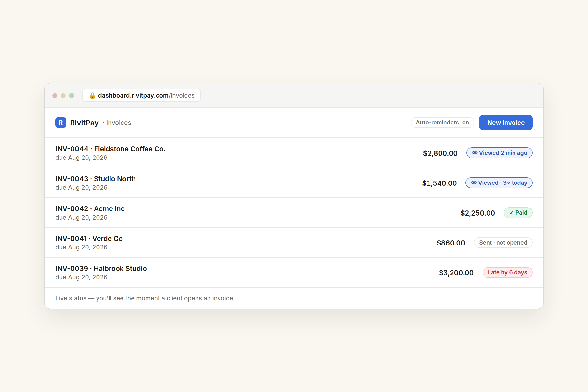Screen dimensions: 588x392
Task: Open invoice INV-0039 · Halbrook Studio
Action: 294,272
